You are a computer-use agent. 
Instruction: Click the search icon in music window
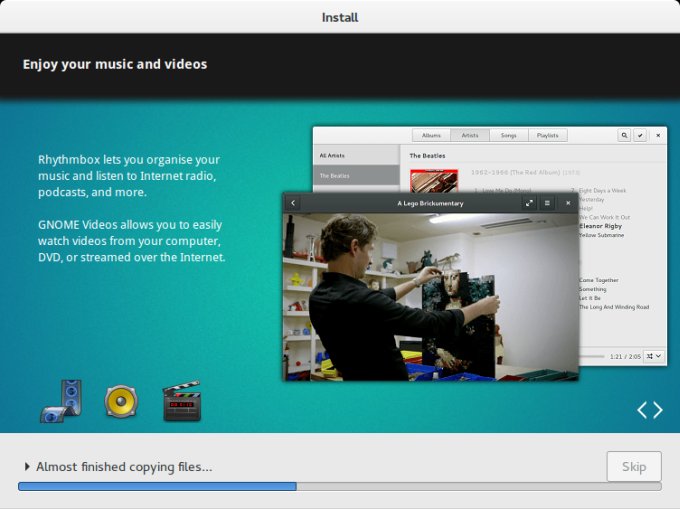pyautogui.click(x=624, y=135)
